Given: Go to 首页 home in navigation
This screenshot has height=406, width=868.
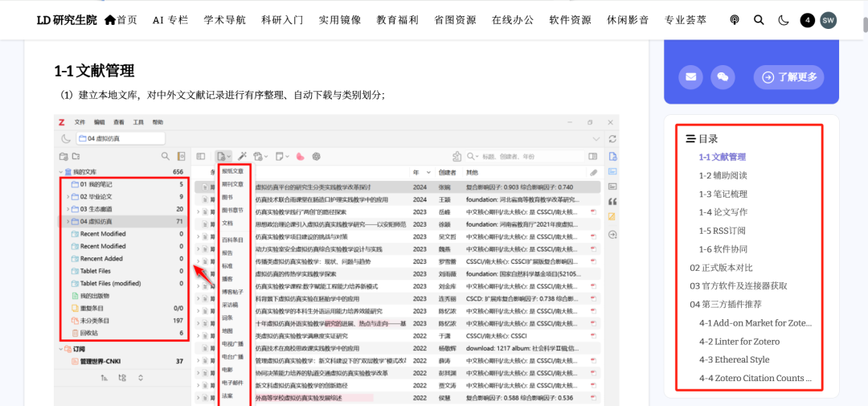Looking at the screenshot, I should (121, 20).
